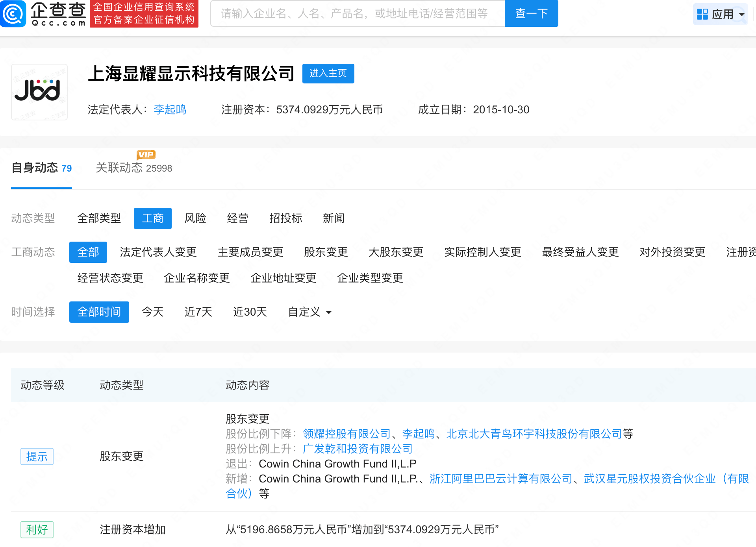The height and width of the screenshot is (547, 756).
Task: Click the 提示 level tag
Action: click(37, 456)
